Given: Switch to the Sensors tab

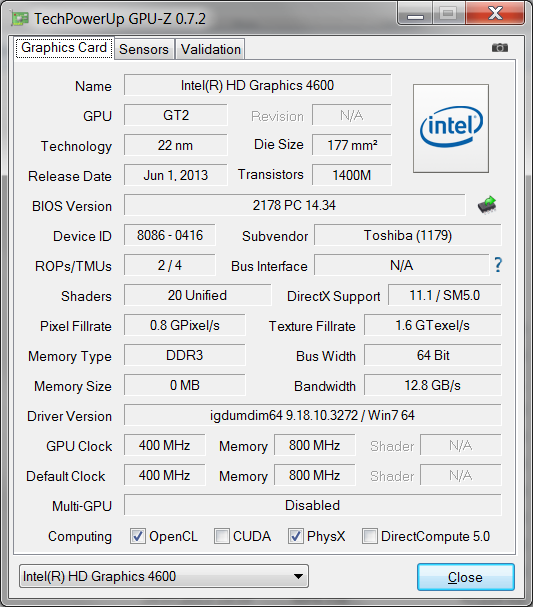Looking at the screenshot, I should point(144,49).
